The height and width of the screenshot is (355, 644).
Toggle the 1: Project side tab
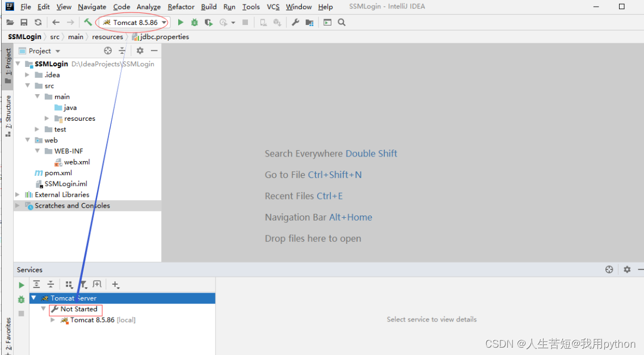[x=8, y=66]
